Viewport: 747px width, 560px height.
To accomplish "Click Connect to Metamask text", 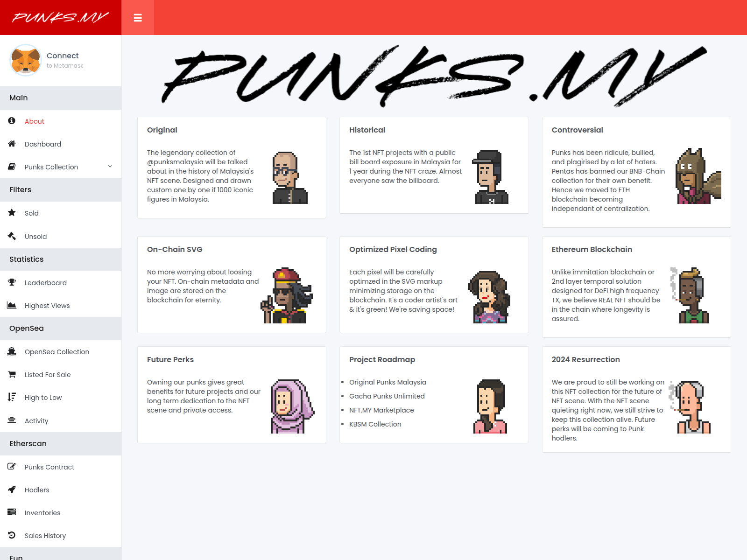I will [x=65, y=60].
